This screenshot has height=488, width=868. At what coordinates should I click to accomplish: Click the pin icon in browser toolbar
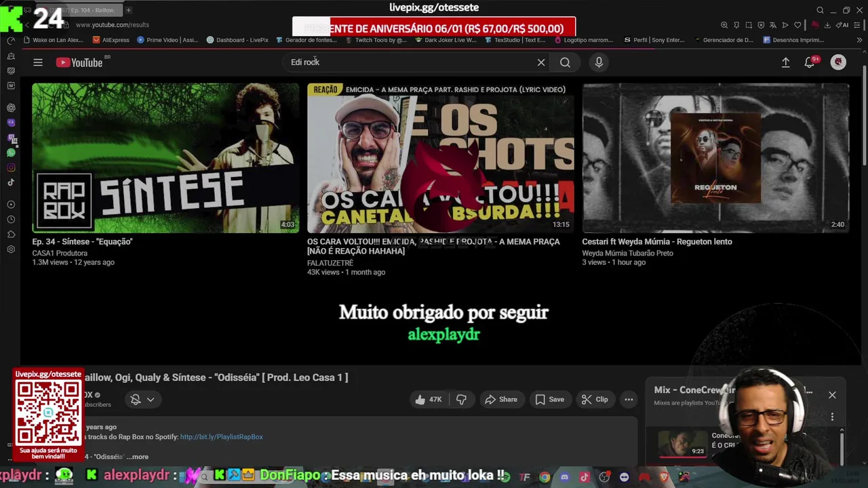(736, 25)
